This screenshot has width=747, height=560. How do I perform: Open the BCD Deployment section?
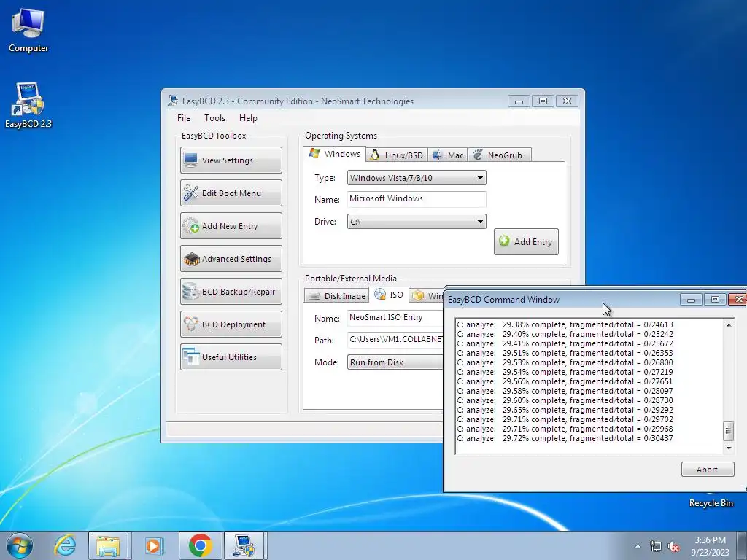click(231, 324)
